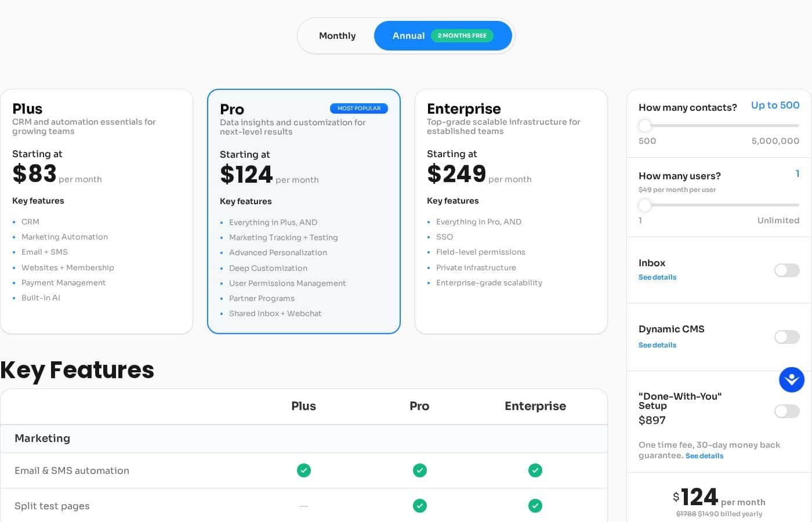
Task: Click the "Unlimited" users maximum label
Action: [778, 220]
